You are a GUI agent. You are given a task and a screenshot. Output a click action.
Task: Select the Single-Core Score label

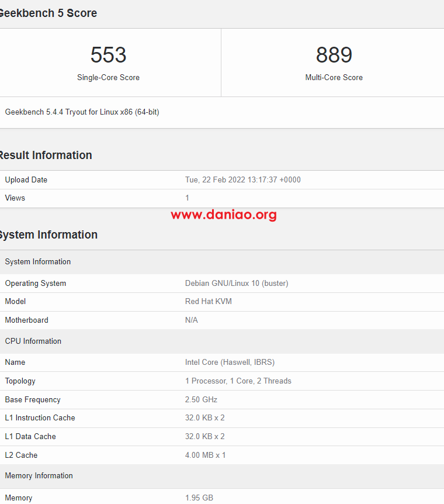(108, 77)
